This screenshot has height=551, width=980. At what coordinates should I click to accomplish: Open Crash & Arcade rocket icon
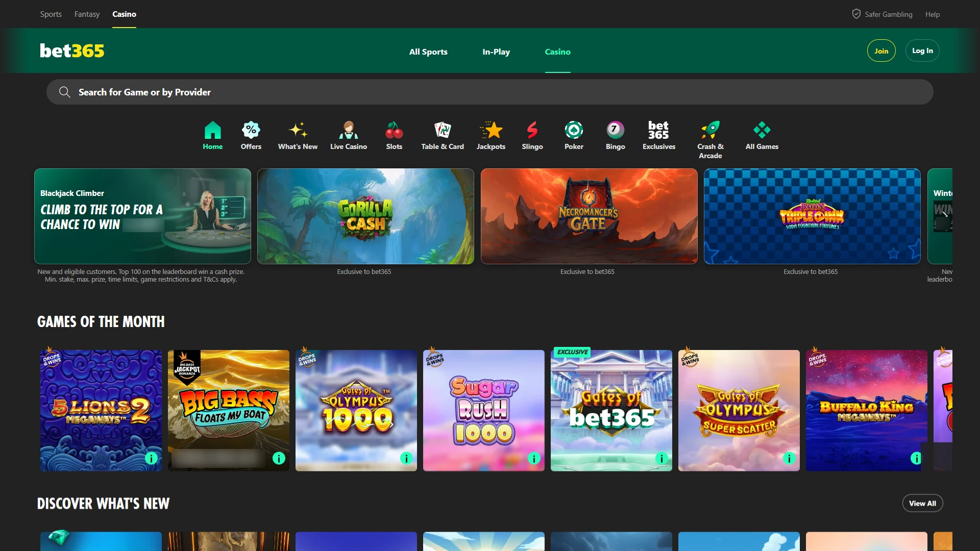(710, 130)
